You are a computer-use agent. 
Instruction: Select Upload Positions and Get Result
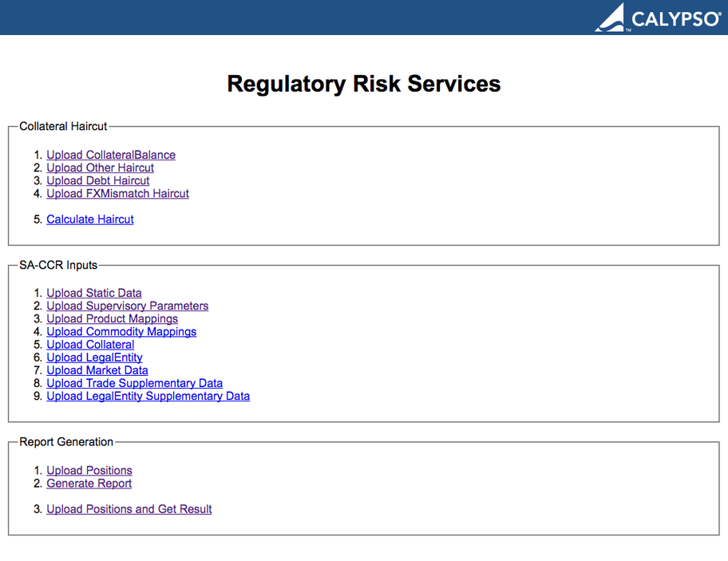tap(129, 509)
